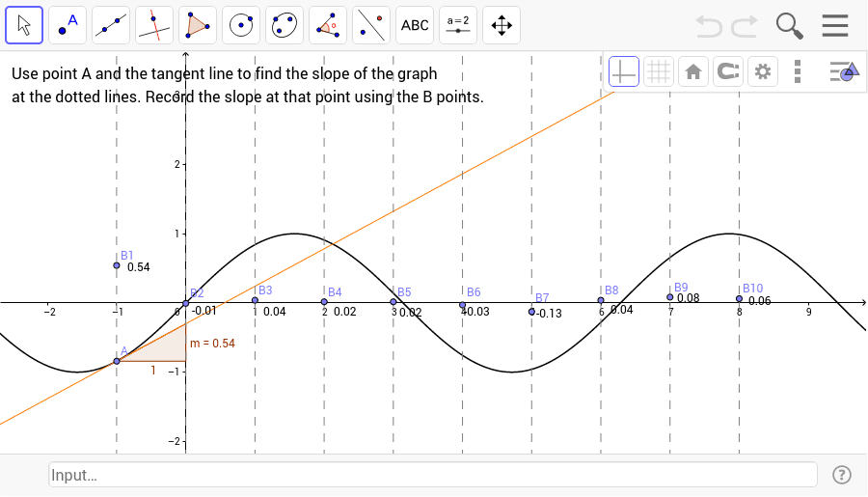Click the shaded slope triangle

(163, 348)
